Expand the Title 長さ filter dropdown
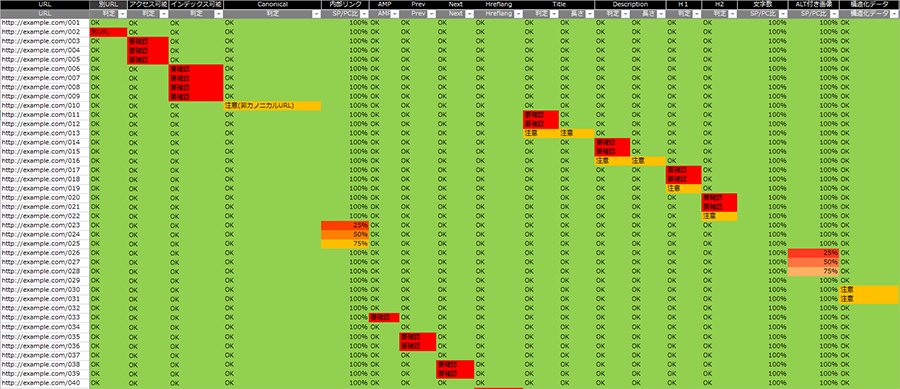900x389 pixels. pyautogui.click(x=589, y=14)
